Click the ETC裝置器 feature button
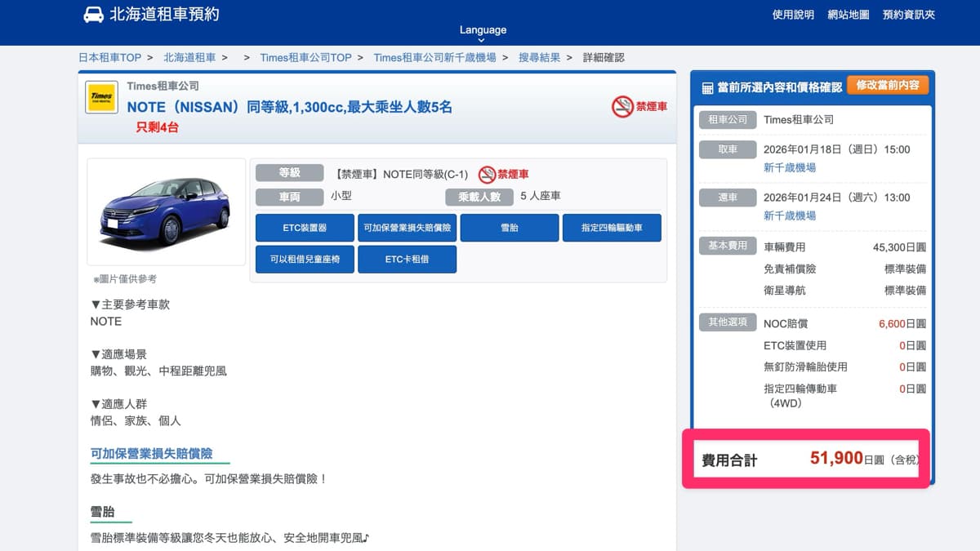The image size is (980, 551). 305,228
